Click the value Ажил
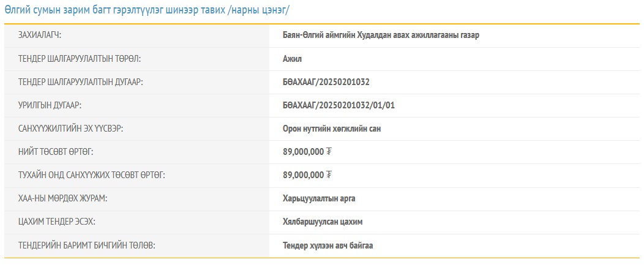Image resolution: width=644 pixels, height=273 pixels. pyautogui.click(x=292, y=59)
